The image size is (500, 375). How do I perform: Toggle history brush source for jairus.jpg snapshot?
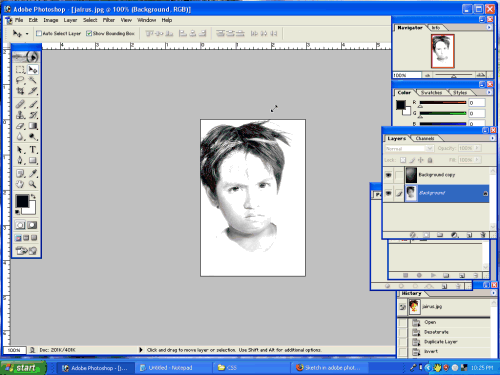click(x=402, y=307)
